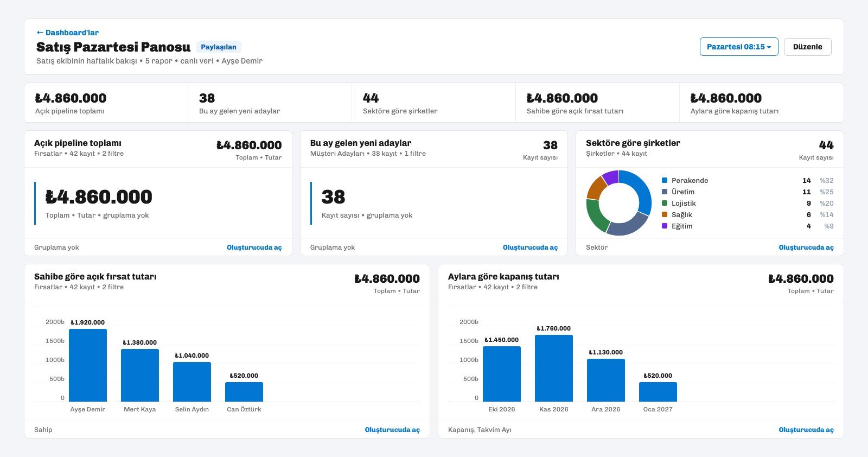Click the purple Eğitim donut segment

coord(611,177)
